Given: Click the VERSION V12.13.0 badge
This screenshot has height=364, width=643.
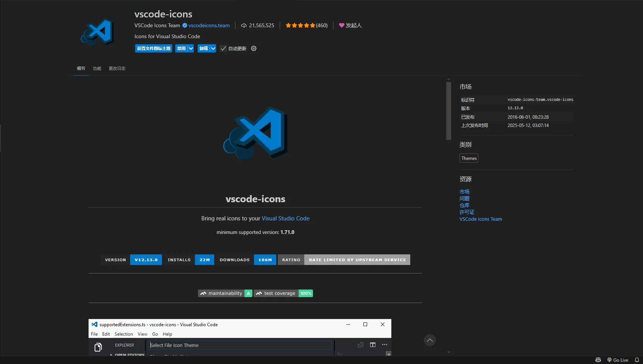Looking at the screenshot, I should (x=131, y=260).
